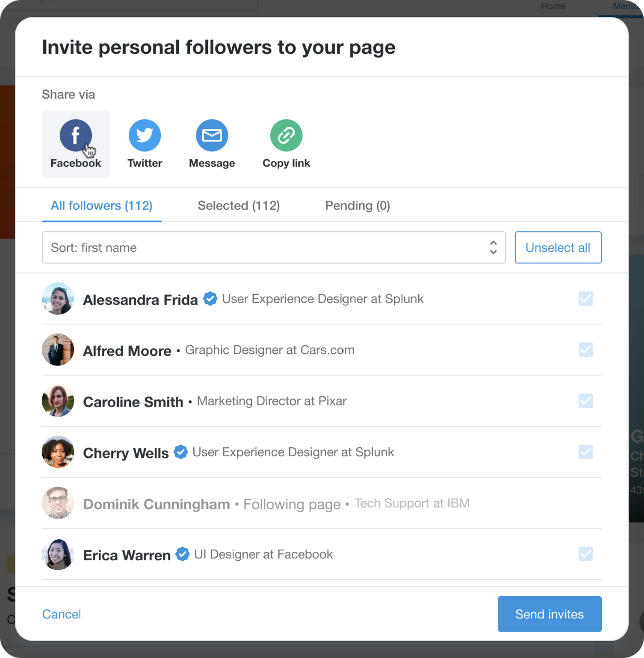Open the Sort: first name dropdown
644x658 pixels.
coord(273,247)
